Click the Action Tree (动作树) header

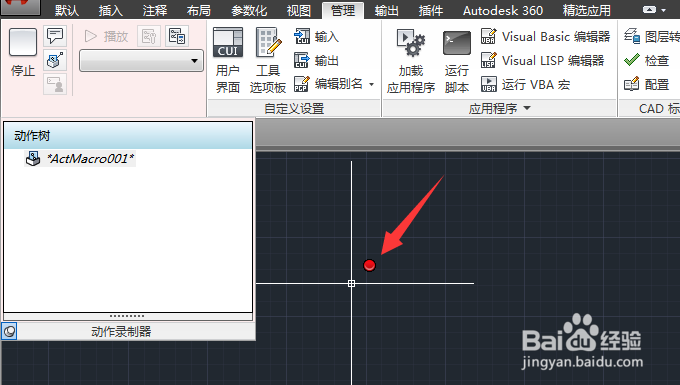pyautogui.click(x=128, y=136)
